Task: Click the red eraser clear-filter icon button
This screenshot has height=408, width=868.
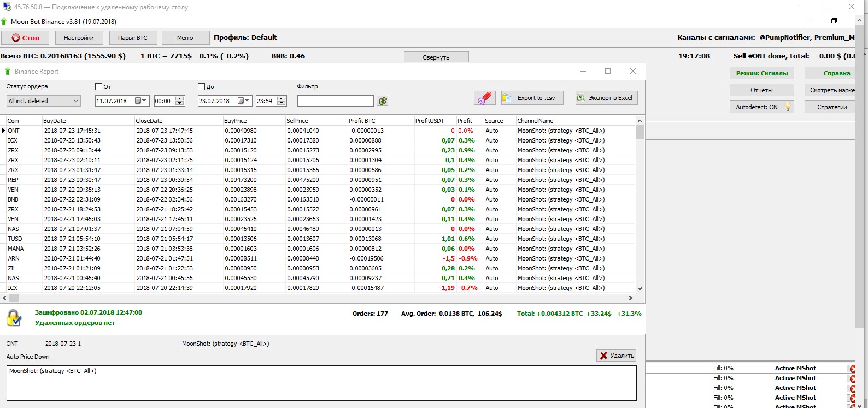Action: click(x=485, y=98)
